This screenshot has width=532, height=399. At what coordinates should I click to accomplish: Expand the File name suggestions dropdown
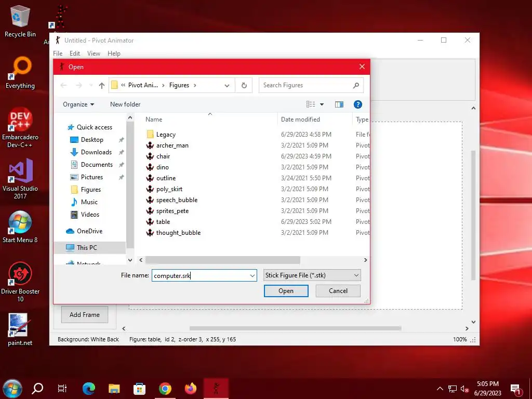tap(252, 275)
